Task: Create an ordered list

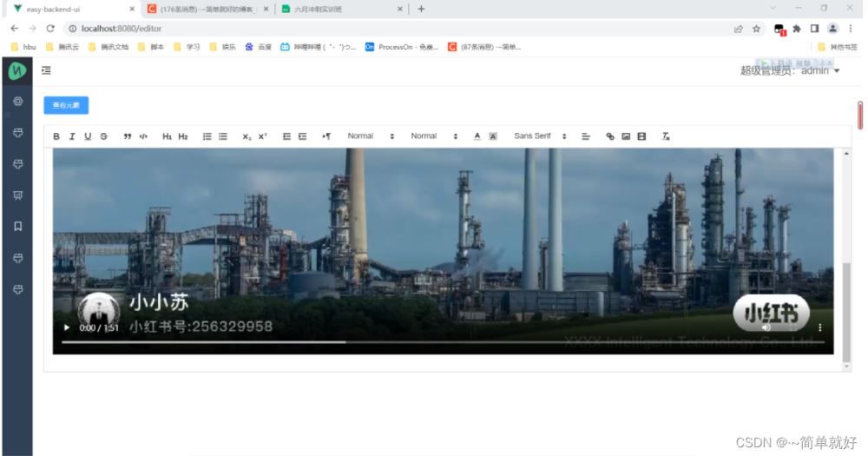Action: coord(207,136)
